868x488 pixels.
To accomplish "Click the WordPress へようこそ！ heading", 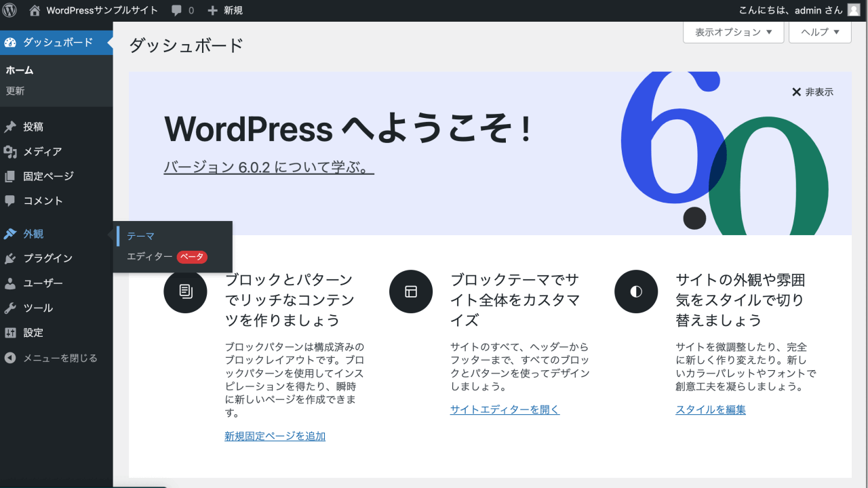I will coord(347,129).
